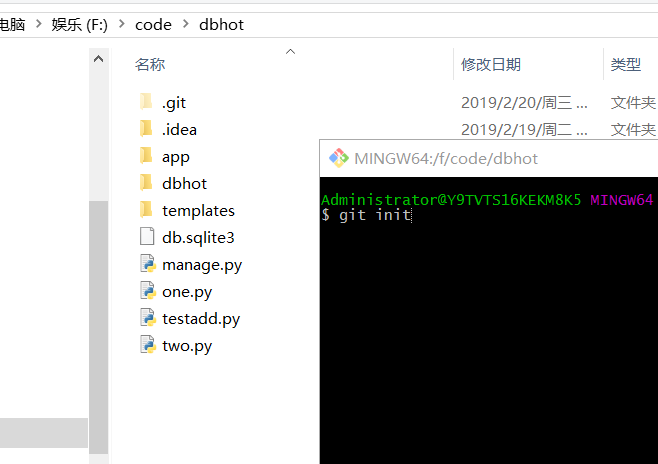658x464 pixels.
Task: Sort by 类型 column header
Action: click(x=626, y=65)
